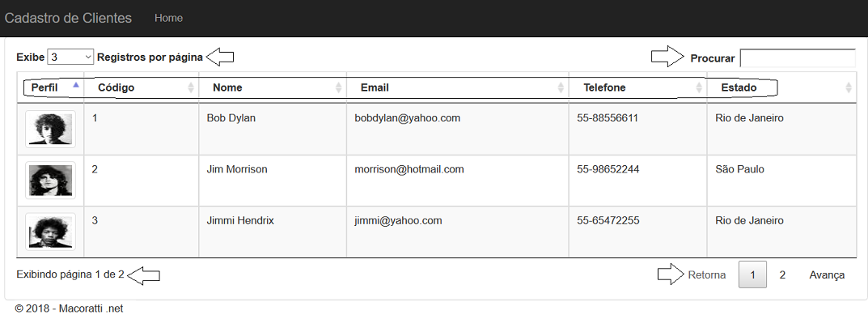Viewport: 868px width, 319px height.
Task: Go to page 2 of results
Action: click(782, 274)
